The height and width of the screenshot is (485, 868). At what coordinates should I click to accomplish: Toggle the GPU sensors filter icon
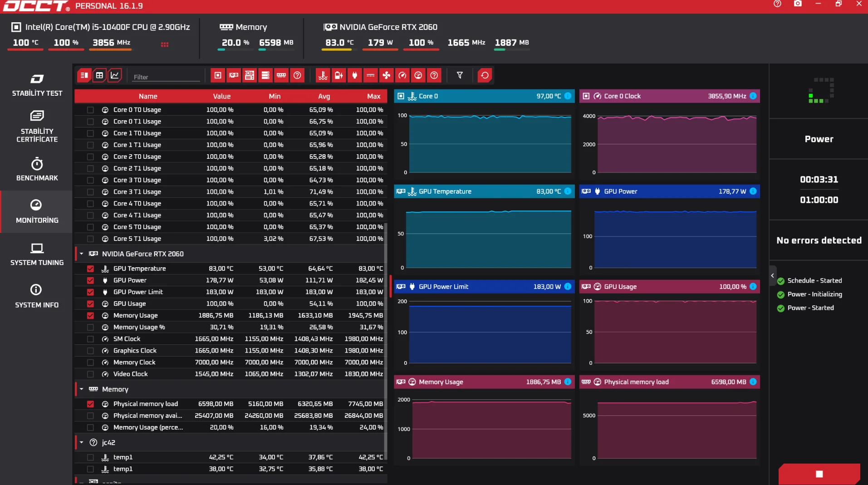234,75
